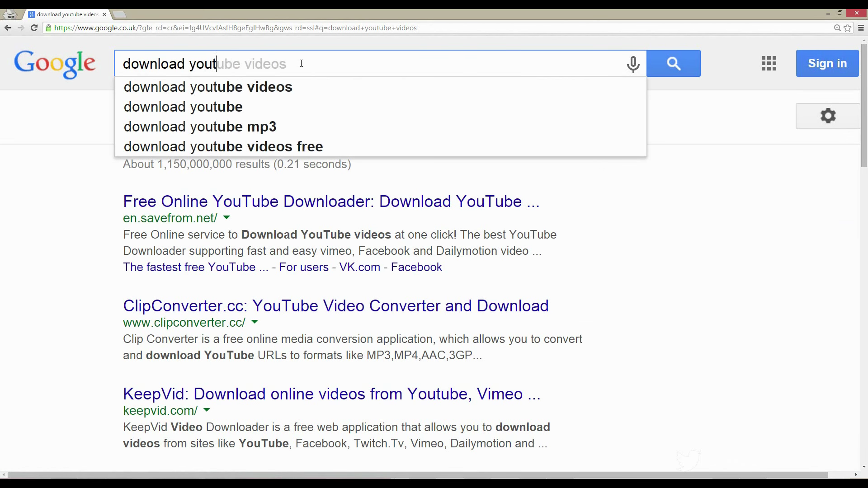868x488 pixels.
Task: Click the green padlock security icon
Action: pos(48,28)
